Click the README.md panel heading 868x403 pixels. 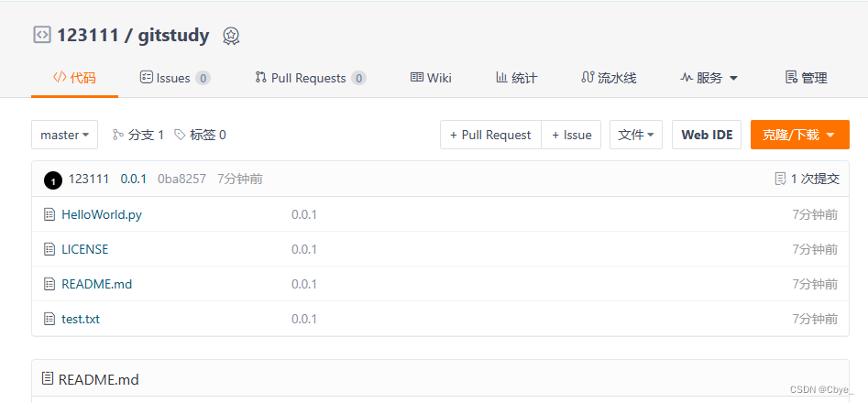[x=99, y=379]
